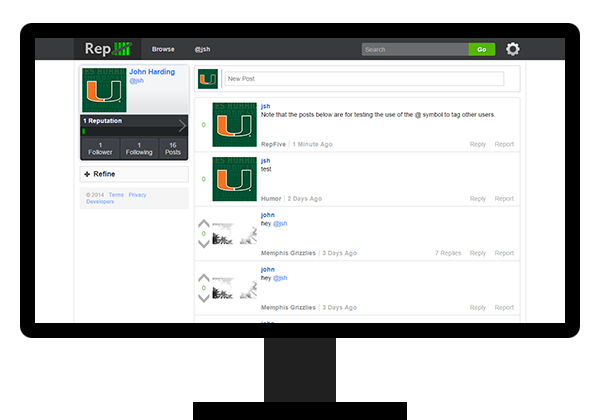This screenshot has height=420, width=600.
Task: Open RepFive category on first post
Action: point(273,144)
